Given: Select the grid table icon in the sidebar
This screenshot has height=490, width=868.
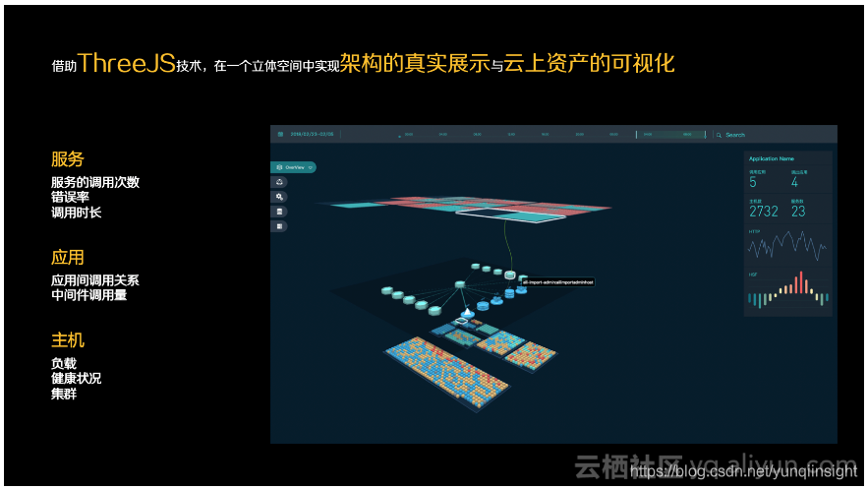Looking at the screenshot, I should [x=279, y=226].
